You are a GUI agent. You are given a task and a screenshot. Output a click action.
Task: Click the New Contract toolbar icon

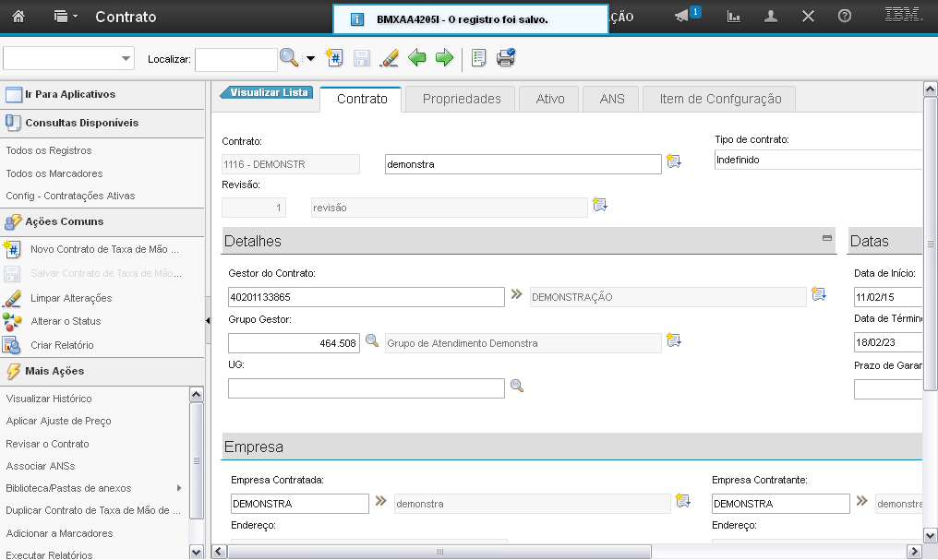(x=334, y=58)
